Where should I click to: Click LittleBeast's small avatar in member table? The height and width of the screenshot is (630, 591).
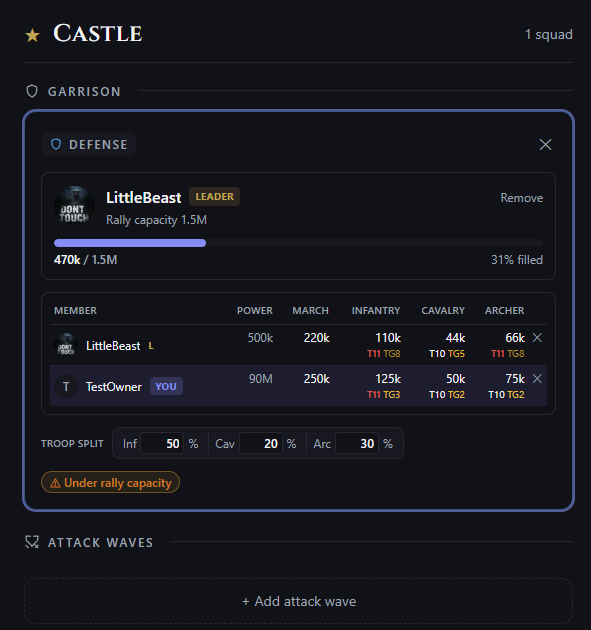(66, 345)
